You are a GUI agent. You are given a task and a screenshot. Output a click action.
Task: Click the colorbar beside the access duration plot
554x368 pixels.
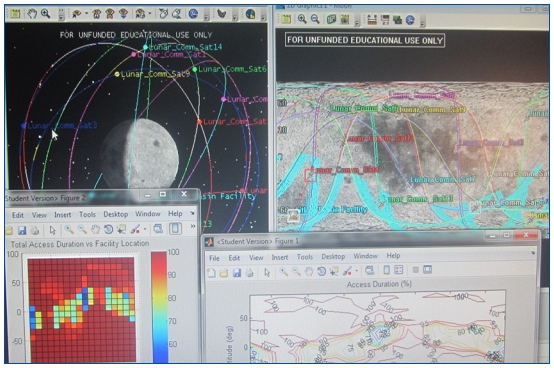159,307
